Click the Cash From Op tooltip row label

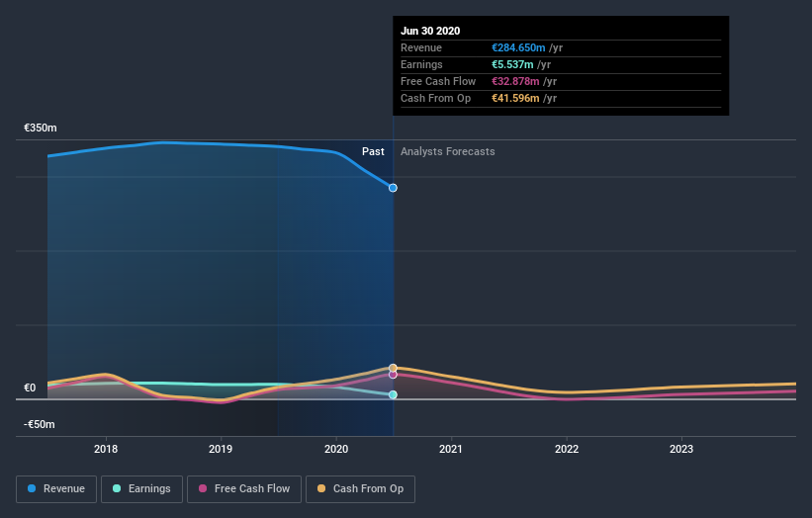(x=435, y=98)
